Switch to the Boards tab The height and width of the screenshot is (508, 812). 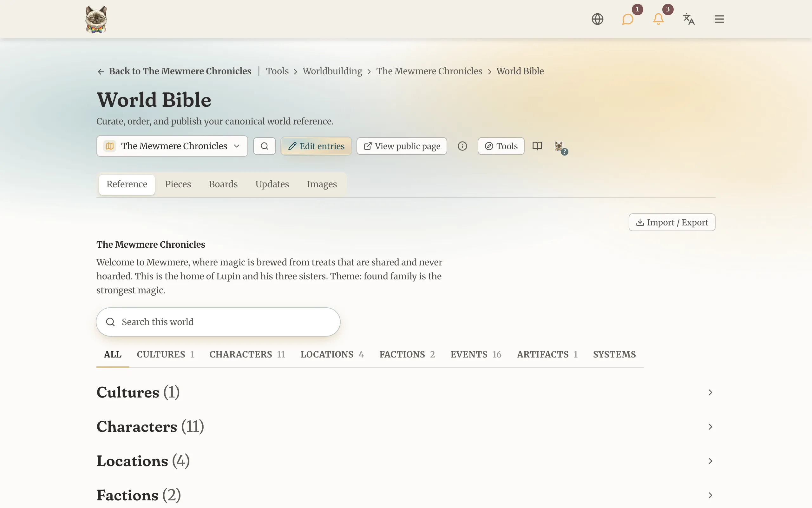223,184
